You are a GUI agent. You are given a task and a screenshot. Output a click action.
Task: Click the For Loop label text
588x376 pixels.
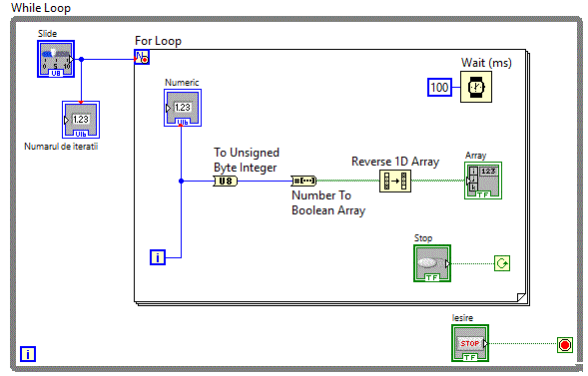158,41
